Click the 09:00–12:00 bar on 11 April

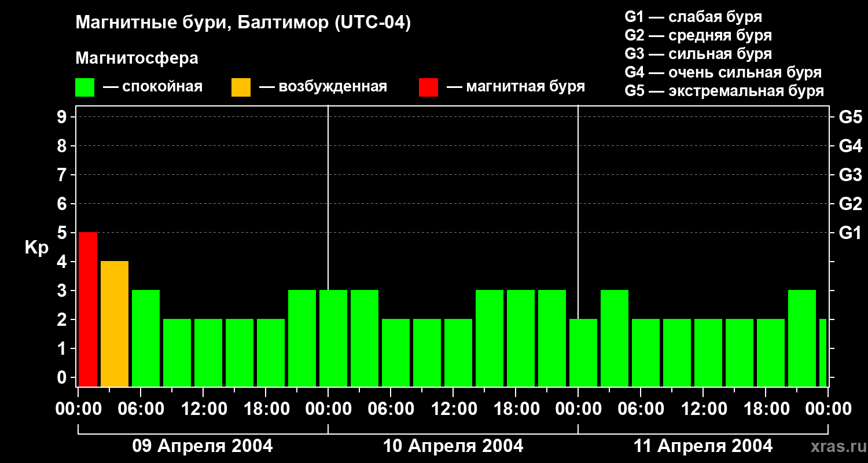coord(677,352)
